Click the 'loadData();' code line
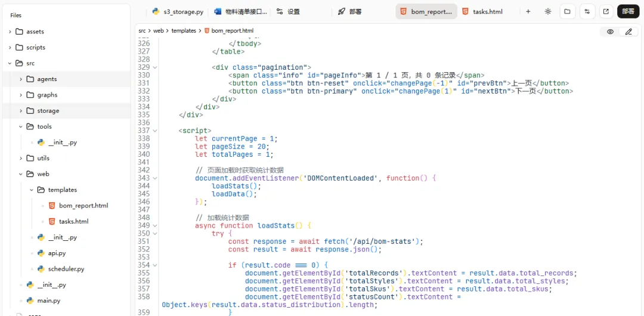Image resolution: width=644 pixels, height=316 pixels. [234, 194]
